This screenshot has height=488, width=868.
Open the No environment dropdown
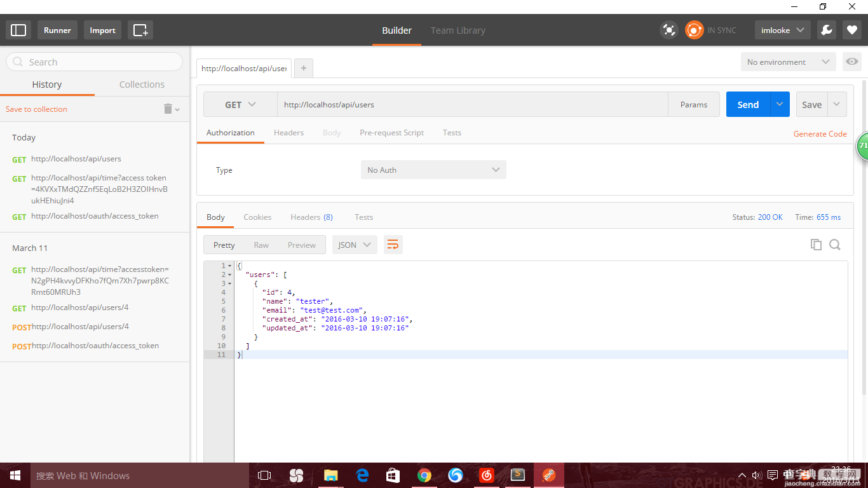[x=788, y=62]
